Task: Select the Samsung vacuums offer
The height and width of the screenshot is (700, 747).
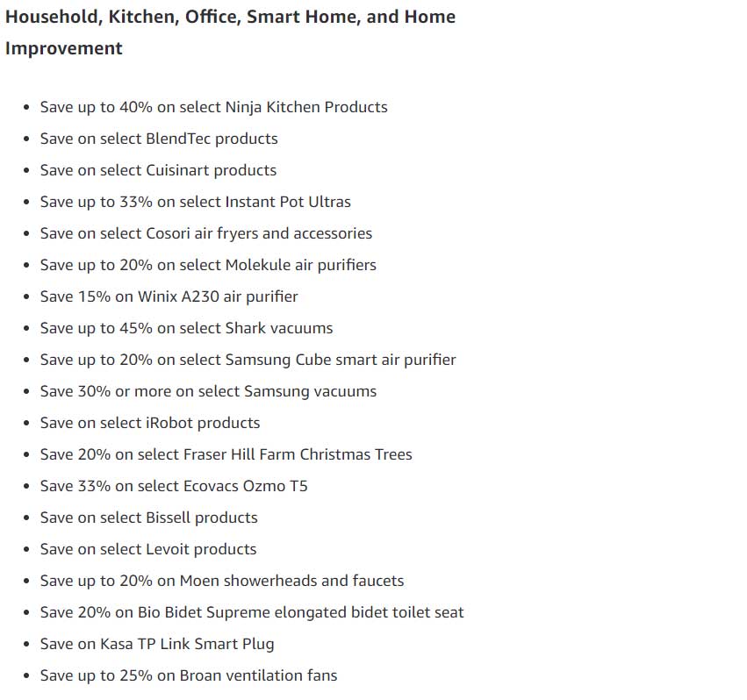Action: click(x=208, y=391)
